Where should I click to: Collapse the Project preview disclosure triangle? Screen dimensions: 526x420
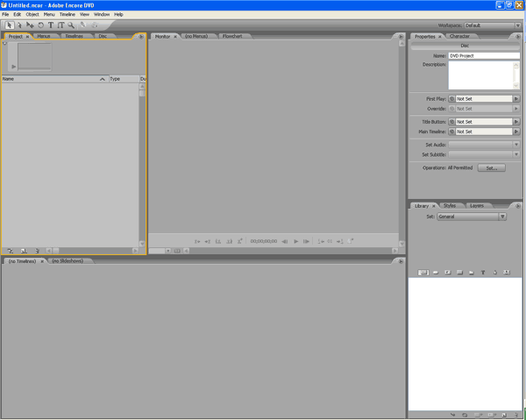pos(4,44)
